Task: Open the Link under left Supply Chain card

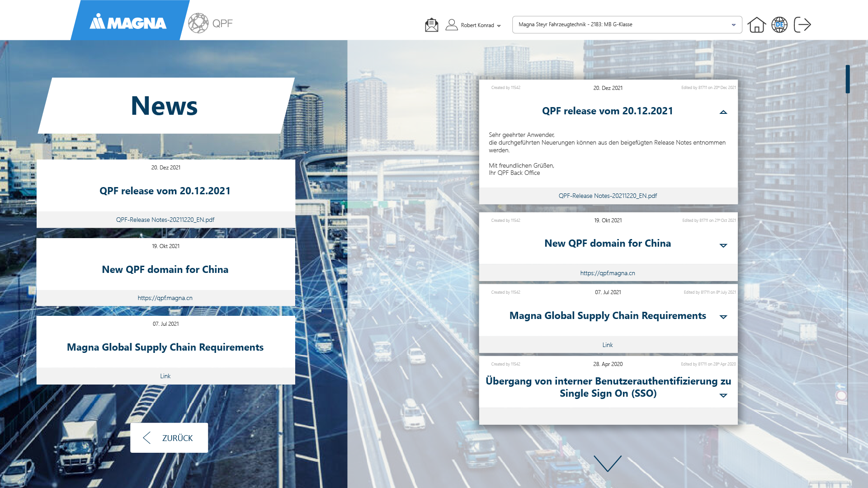Action: pos(165,376)
